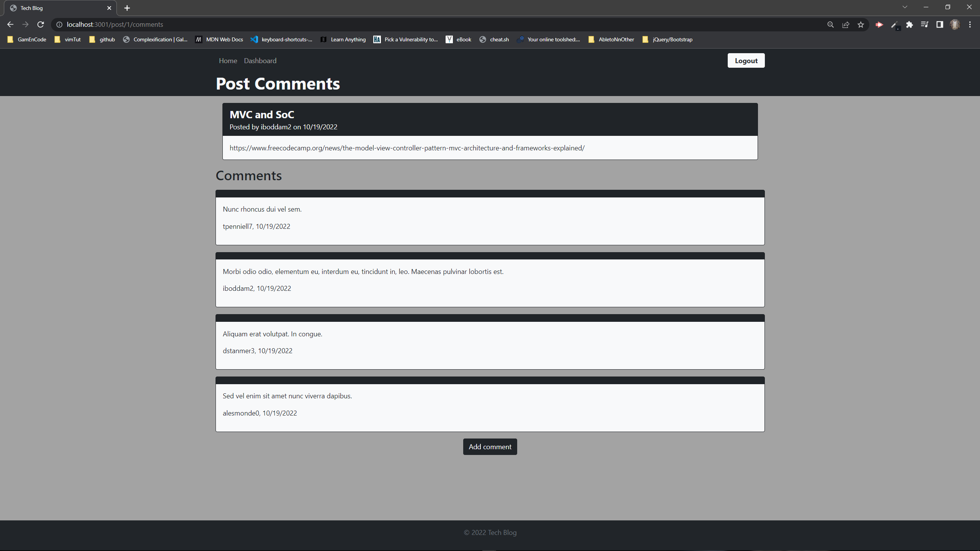
Task: Click the site information icon beside URL
Action: coord(59,24)
